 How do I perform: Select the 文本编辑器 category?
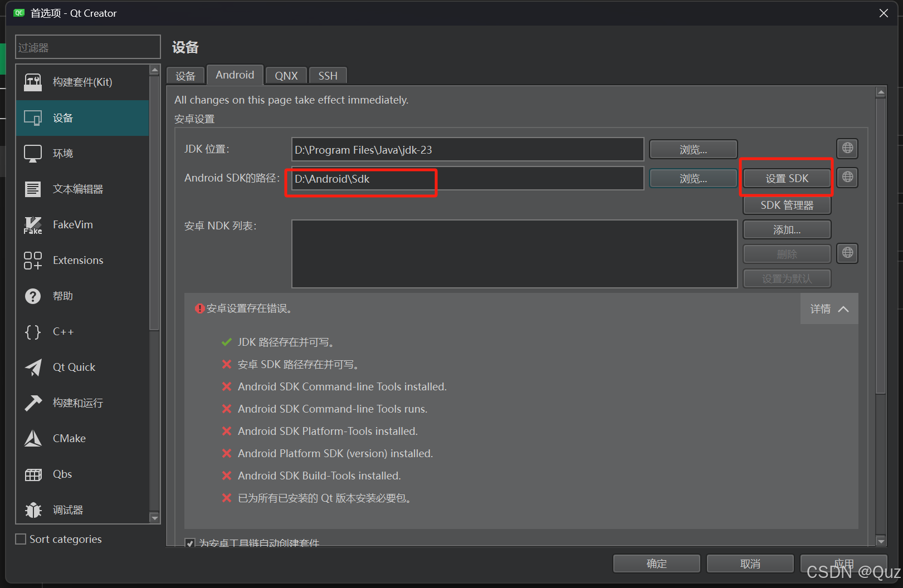(x=82, y=189)
